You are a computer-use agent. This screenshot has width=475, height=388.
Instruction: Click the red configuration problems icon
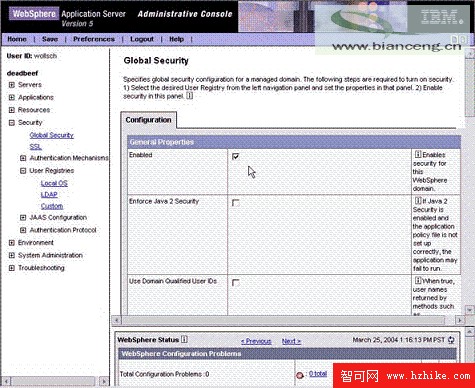click(x=300, y=375)
